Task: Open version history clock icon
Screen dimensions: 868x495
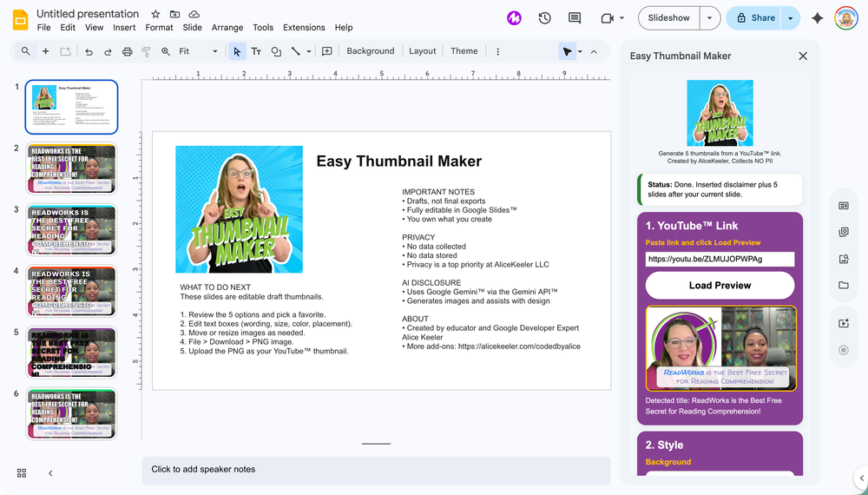Action: (544, 18)
